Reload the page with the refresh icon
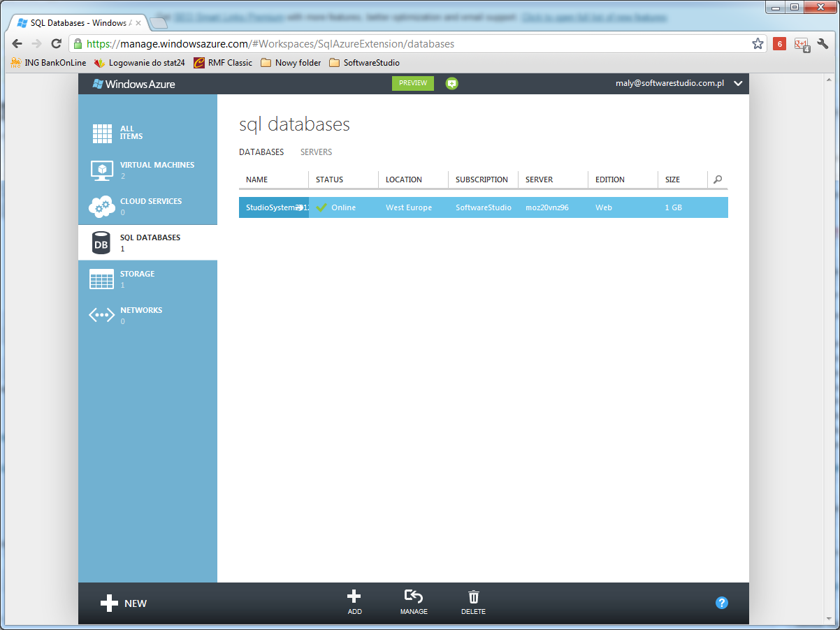Image resolution: width=840 pixels, height=630 pixels. click(x=57, y=44)
